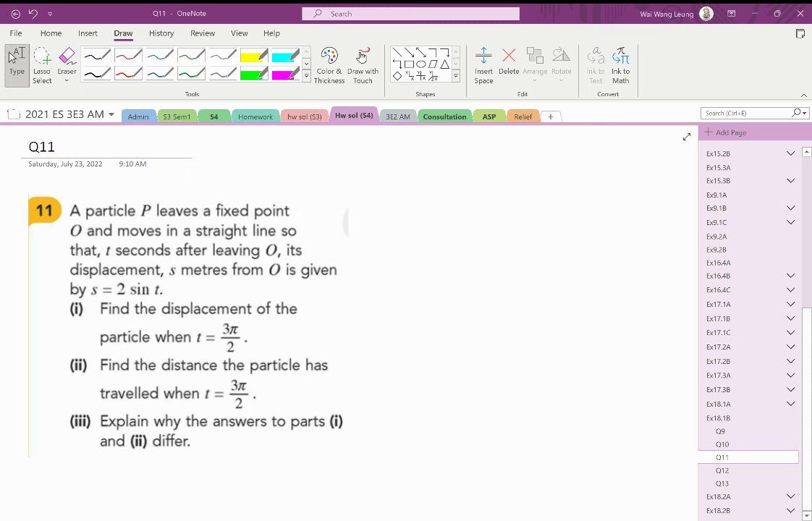Choose the Eraser tool
This screenshot has width=812, height=521.
(67, 65)
